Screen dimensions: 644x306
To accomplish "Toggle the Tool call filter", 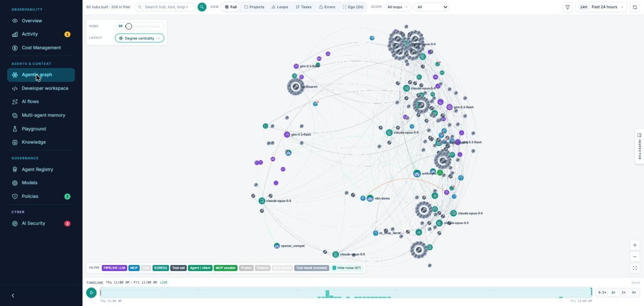I will 179,268.
